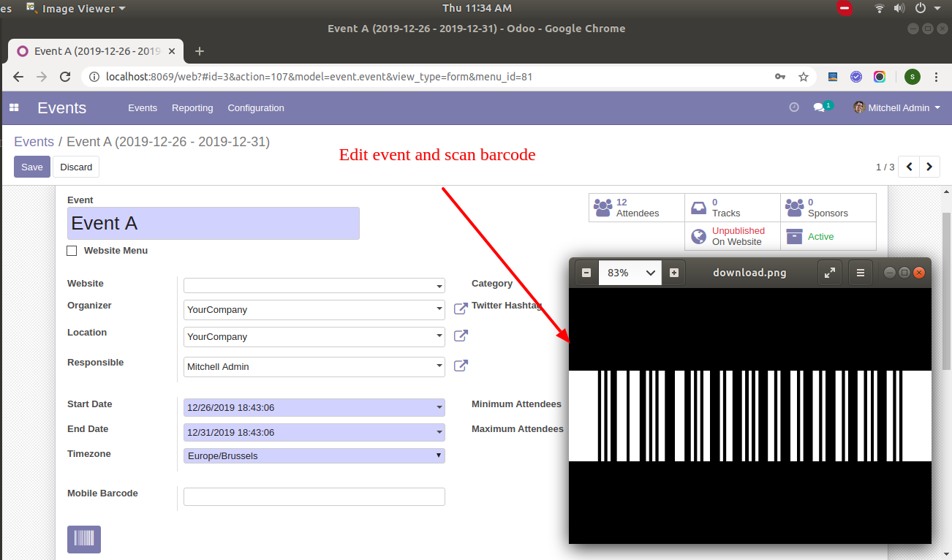This screenshot has height=560, width=952.
Task: Zoom out in image viewer
Action: tap(586, 273)
